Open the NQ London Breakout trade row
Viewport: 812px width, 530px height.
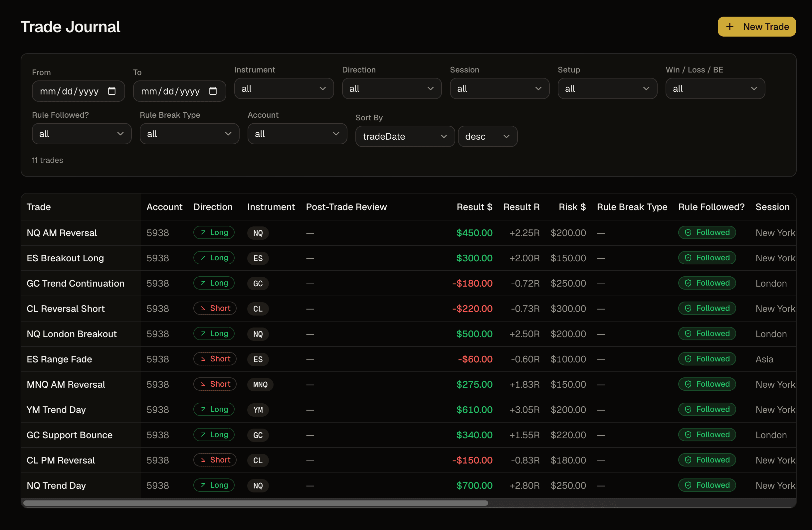[x=408, y=334]
